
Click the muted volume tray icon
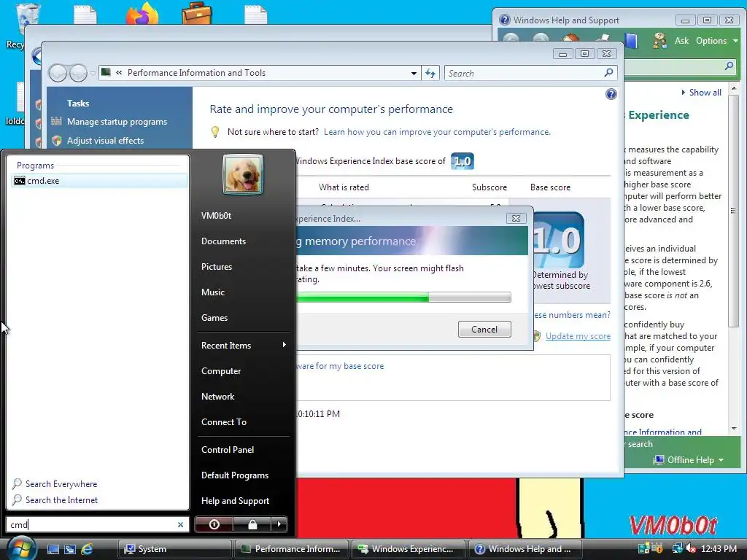pyautogui.click(x=691, y=549)
